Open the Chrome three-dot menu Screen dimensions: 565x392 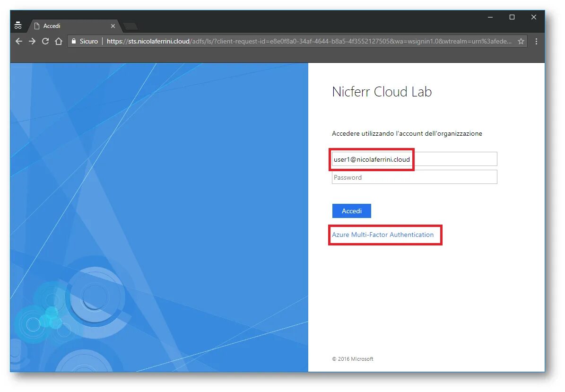tap(536, 42)
